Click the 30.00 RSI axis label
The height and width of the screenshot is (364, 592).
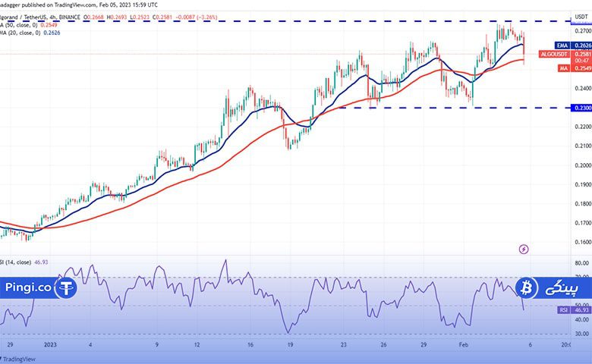point(582,334)
